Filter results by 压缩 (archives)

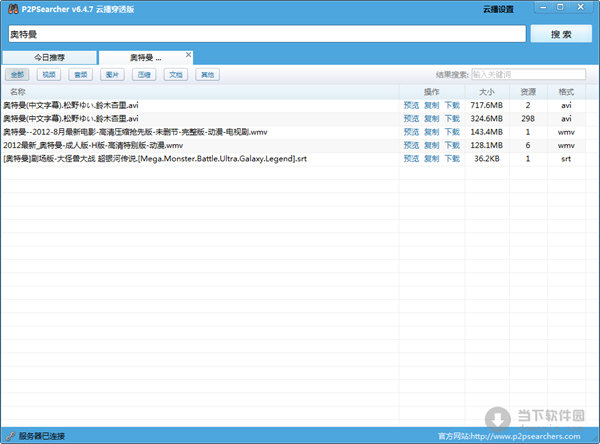click(x=144, y=74)
